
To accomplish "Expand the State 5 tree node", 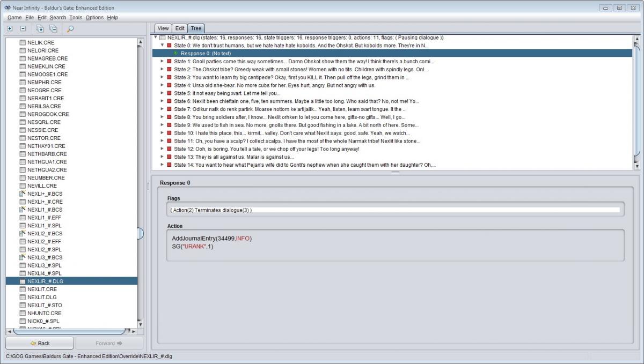I will [x=162, y=93].
